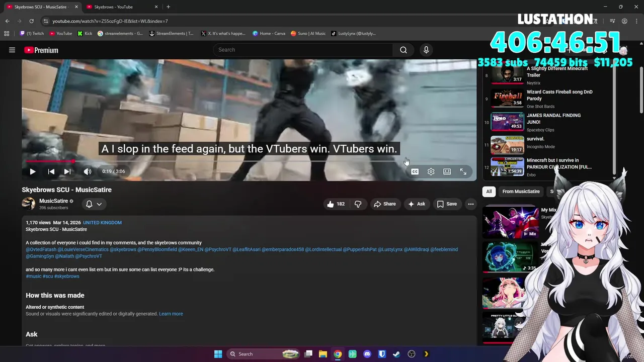Go back in browser history
Image resolution: width=644 pixels, height=362 pixels.
coord(7,21)
